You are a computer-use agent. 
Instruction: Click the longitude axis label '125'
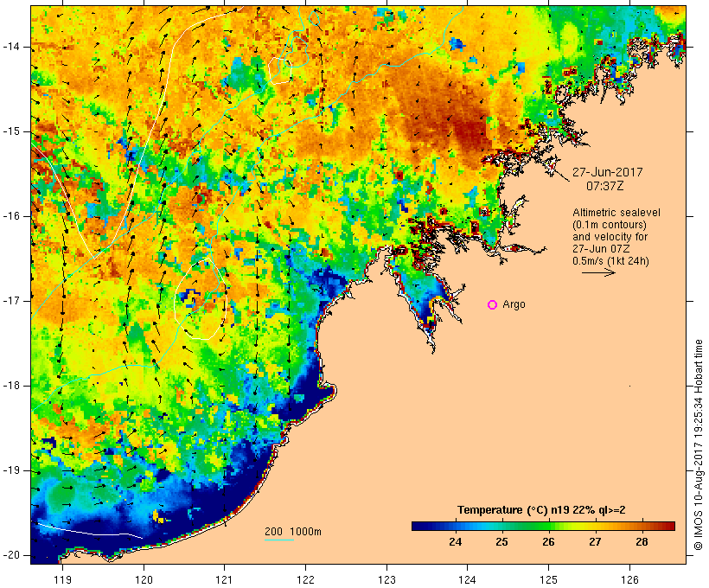click(x=548, y=579)
